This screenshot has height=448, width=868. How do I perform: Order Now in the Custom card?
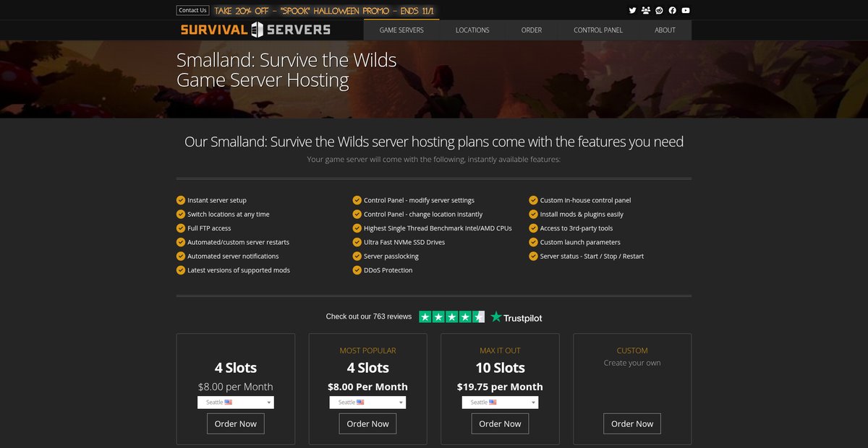tap(632, 423)
